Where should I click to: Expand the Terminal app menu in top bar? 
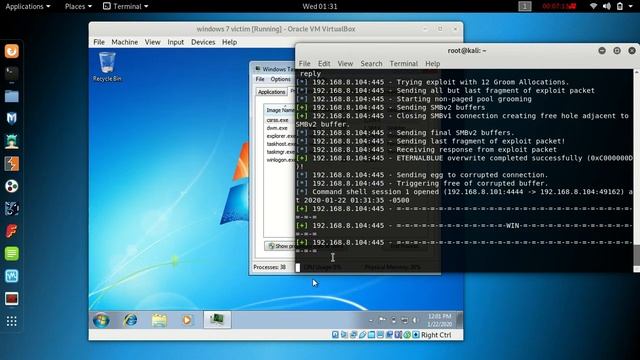125,6
